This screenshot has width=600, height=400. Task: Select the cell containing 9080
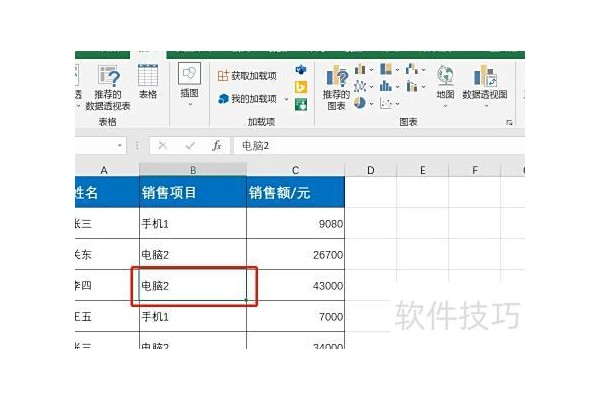pyautogui.click(x=295, y=223)
